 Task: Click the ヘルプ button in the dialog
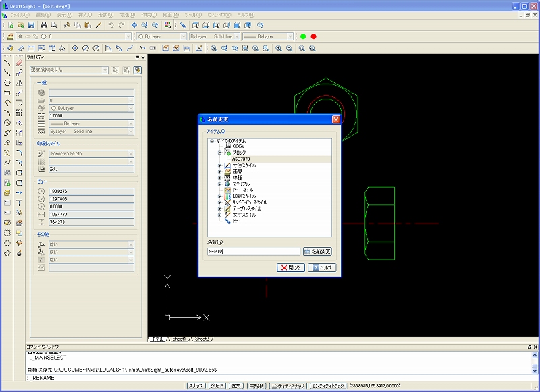pyautogui.click(x=322, y=267)
